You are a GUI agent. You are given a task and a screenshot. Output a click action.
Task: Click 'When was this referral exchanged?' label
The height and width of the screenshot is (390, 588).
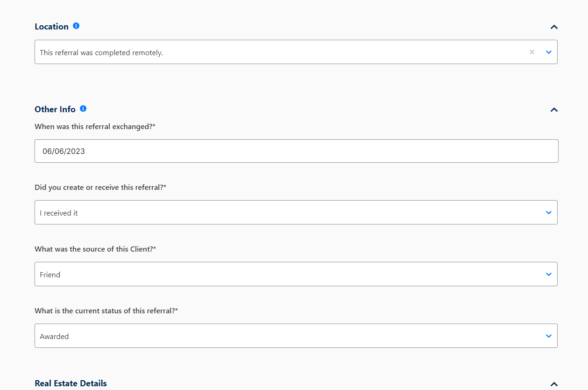[x=95, y=127]
